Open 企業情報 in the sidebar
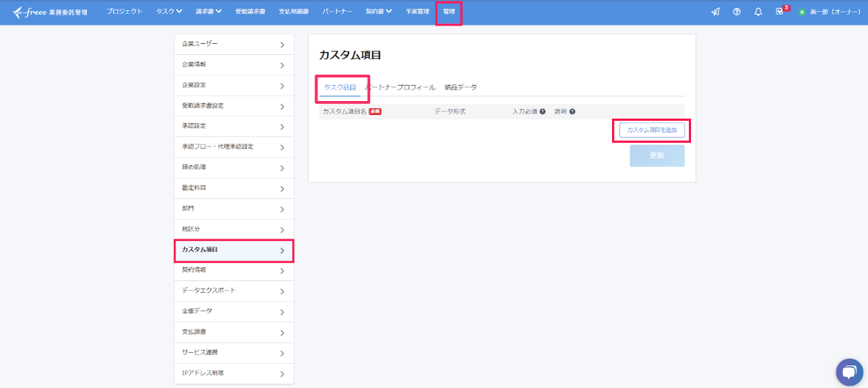 [x=233, y=65]
